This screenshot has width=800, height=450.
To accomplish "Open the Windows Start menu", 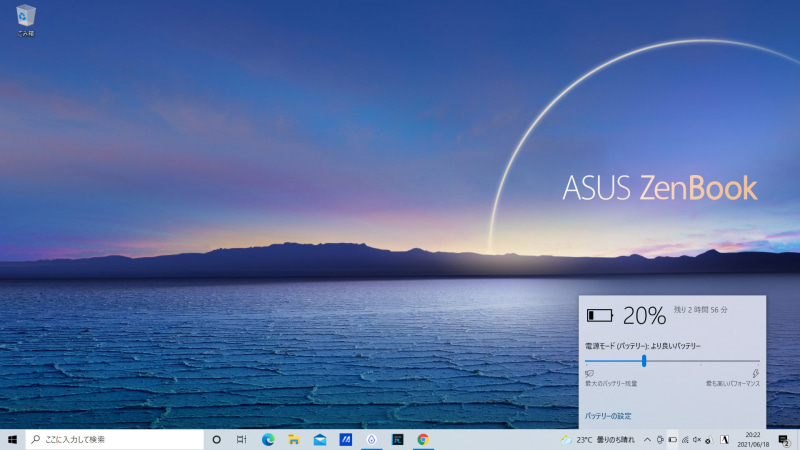I will point(12,439).
